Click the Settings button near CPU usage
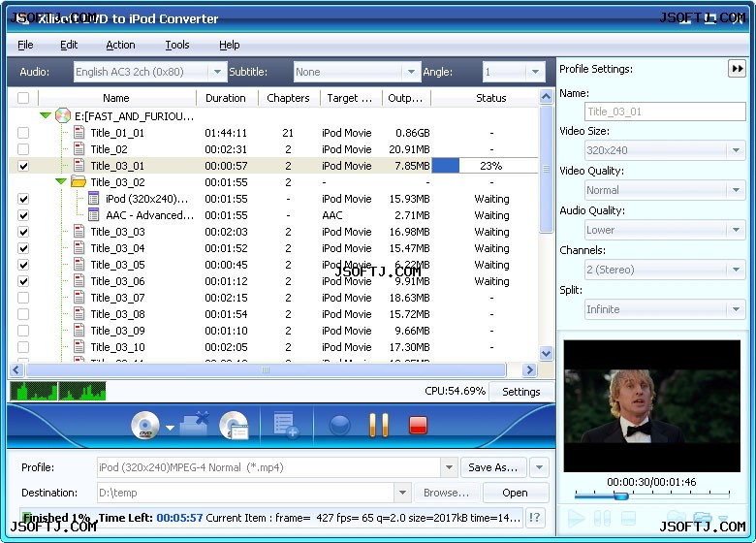 (x=521, y=392)
